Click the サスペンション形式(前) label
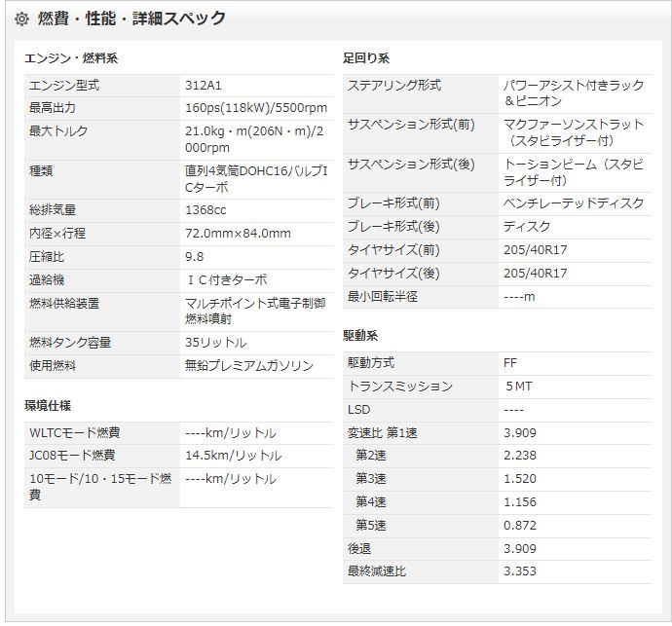Image resolution: width=672 pixels, height=626 pixels. click(x=411, y=125)
